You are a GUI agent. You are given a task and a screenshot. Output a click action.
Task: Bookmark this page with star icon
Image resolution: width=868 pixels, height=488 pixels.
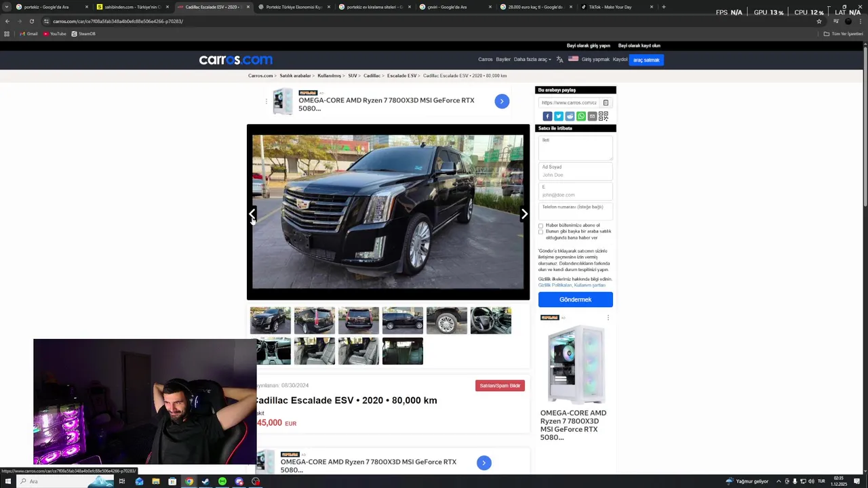tap(819, 21)
